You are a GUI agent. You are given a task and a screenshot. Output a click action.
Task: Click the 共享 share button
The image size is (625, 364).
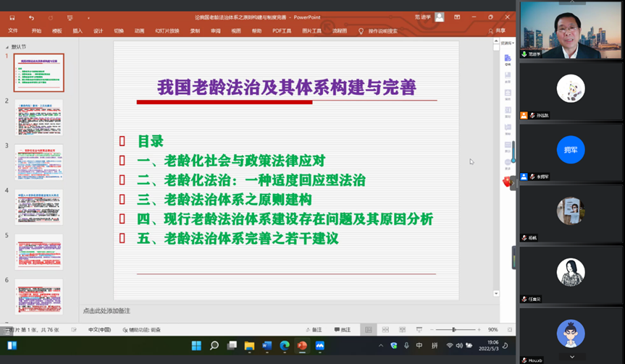[497, 31]
